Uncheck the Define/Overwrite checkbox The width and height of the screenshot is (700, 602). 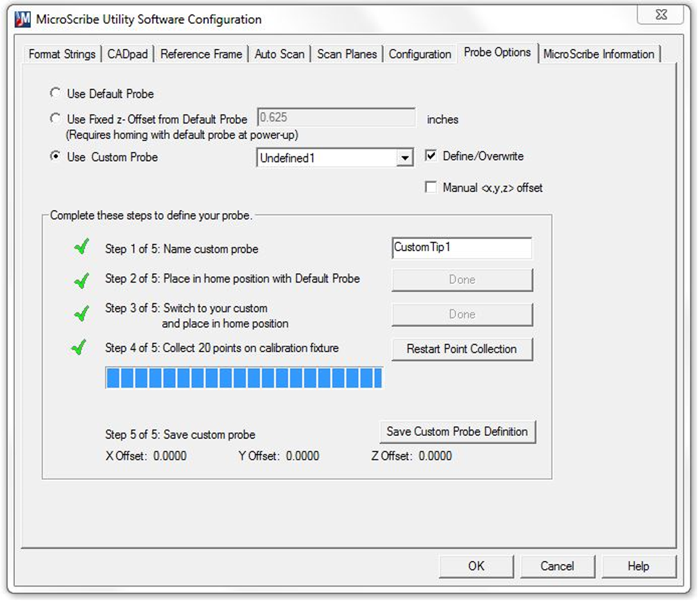(x=431, y=156)
